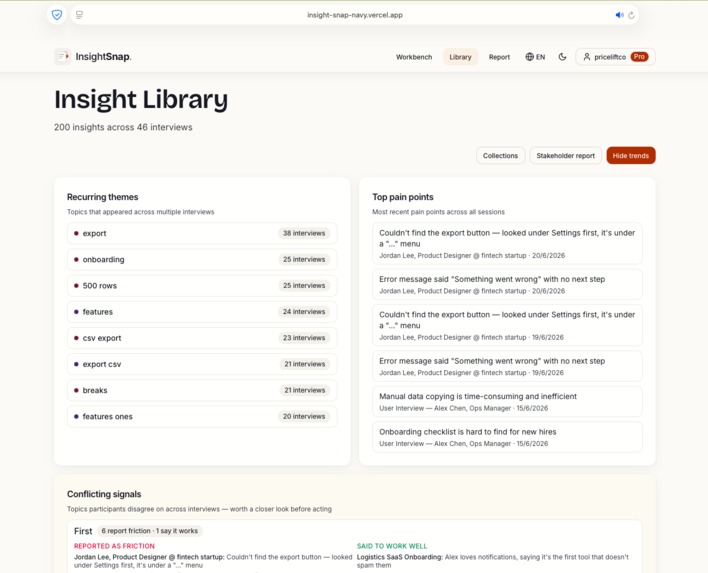708x573 pixels.
Task: Open export button pain point dated 19/6/2026
Action: (507, 325)
